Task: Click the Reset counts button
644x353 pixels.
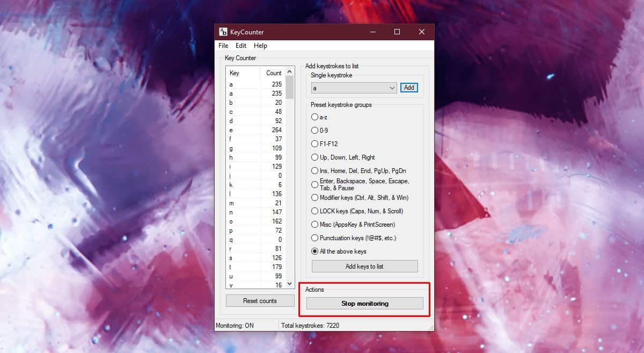Action: (260, 301)
